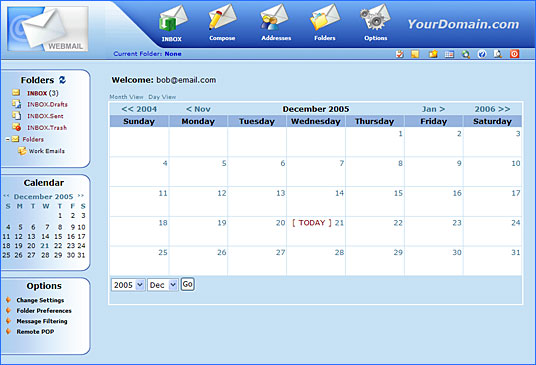Click the yellow sticky note toolbar icon
This screenshot has height=365, width=536.
[x=415, y=54]
